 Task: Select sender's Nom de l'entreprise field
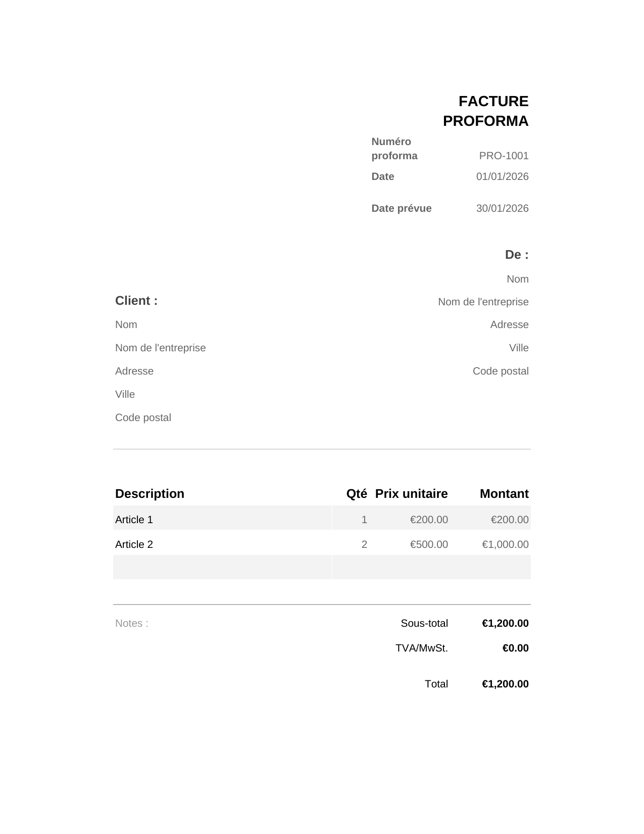click(483, 302)
